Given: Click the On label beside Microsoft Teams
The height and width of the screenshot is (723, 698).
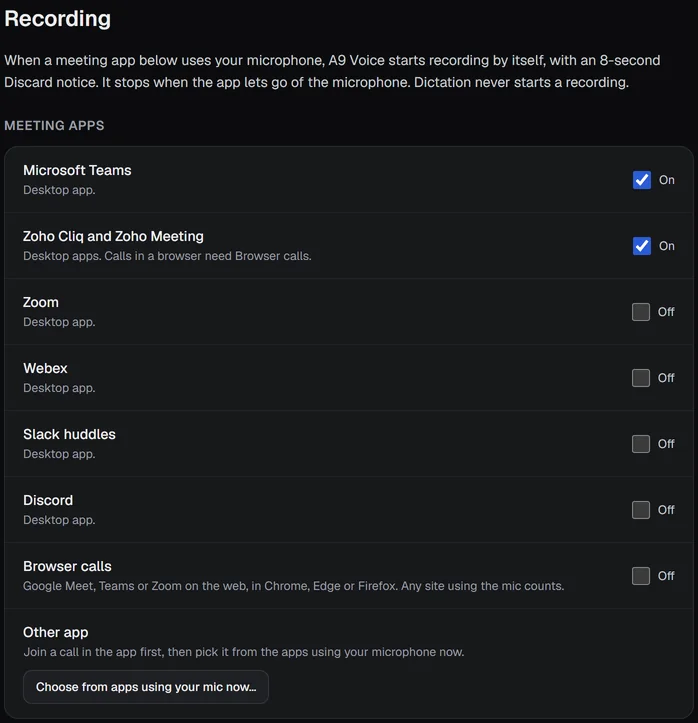Looking at the screenshot, I should coord(666,180).
